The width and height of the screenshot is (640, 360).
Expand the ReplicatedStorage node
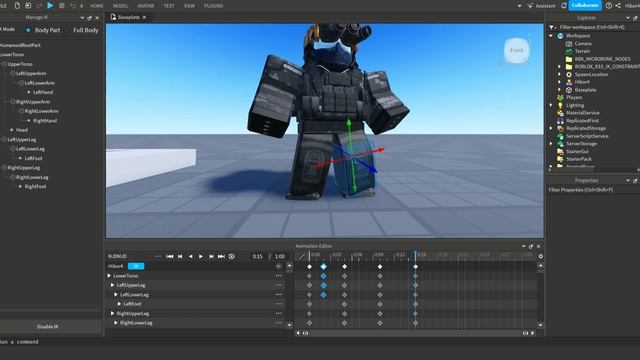click(551, 129)
